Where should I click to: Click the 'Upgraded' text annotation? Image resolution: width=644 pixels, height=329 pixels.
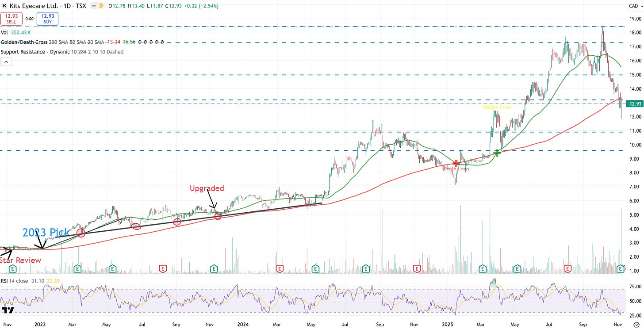pos(207,188)
